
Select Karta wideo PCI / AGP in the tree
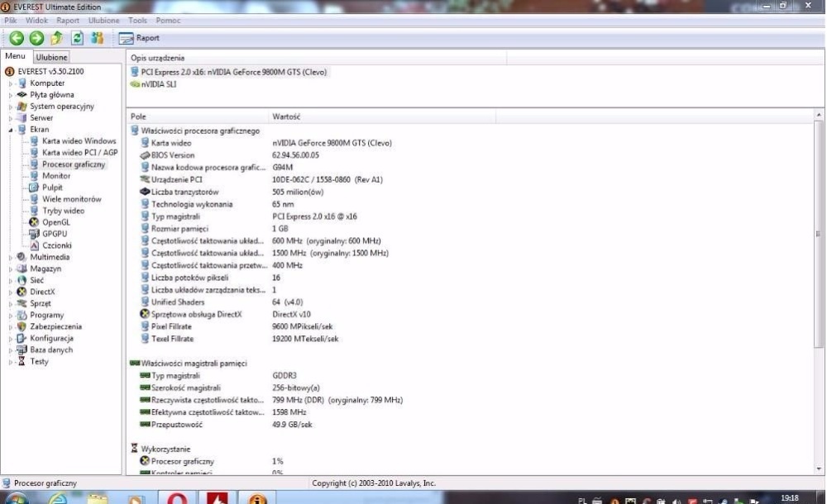pyautogui.click(x=79, y=152)
